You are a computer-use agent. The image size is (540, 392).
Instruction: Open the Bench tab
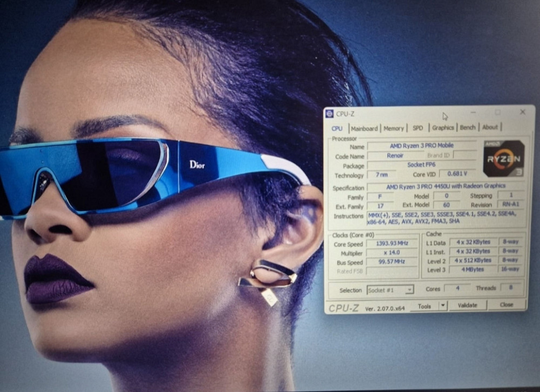(468, 127)
